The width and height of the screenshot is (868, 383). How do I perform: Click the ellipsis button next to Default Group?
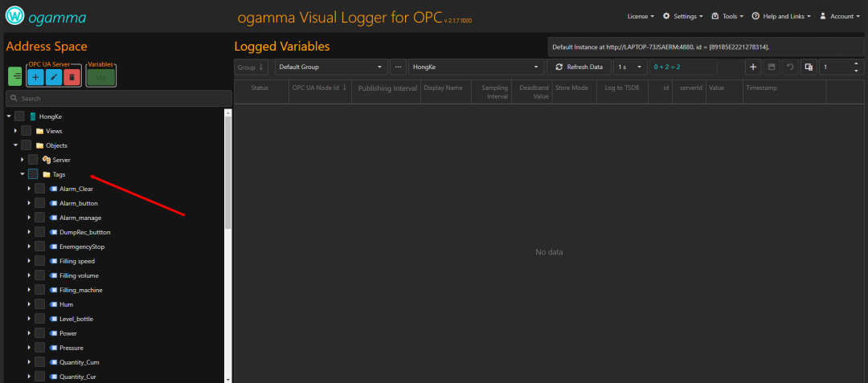pyautogui.click(x=398, y=67)
